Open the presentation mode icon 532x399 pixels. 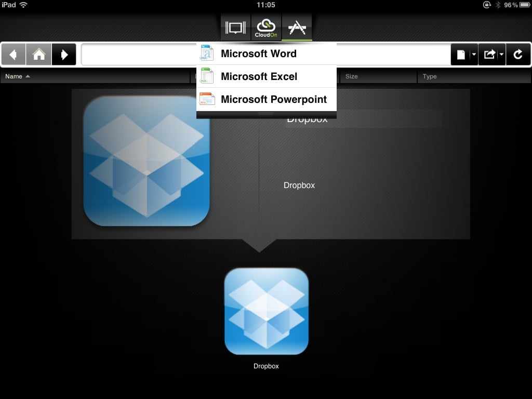(x=235, y=28)
